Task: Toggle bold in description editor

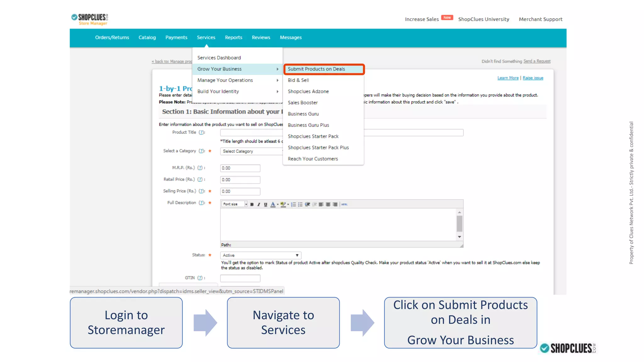Action: [x=252, y=204]
